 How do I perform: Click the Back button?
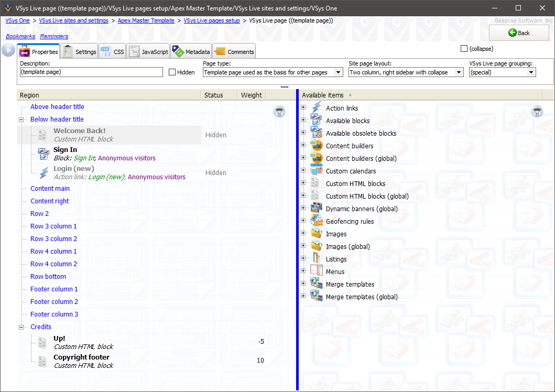click(x=519, y=32)
